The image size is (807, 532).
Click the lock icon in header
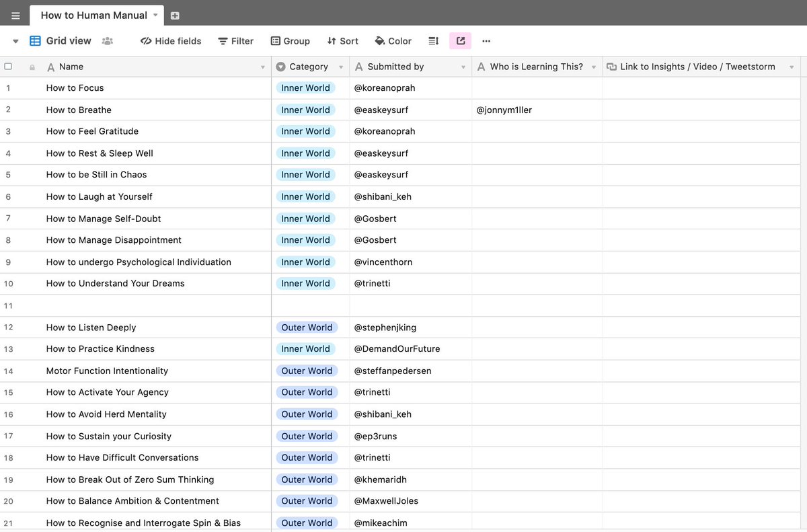point(32,67)
